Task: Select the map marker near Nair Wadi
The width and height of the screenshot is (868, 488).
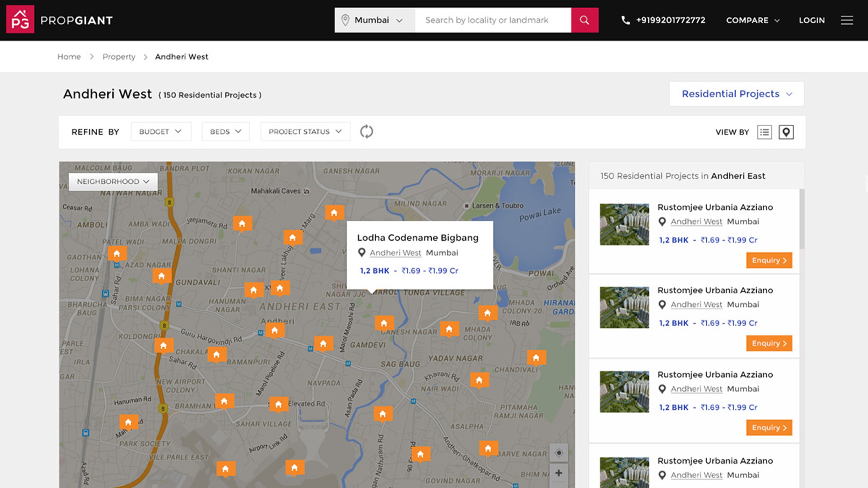Action: pyautogui.click(x=479, y=380)
